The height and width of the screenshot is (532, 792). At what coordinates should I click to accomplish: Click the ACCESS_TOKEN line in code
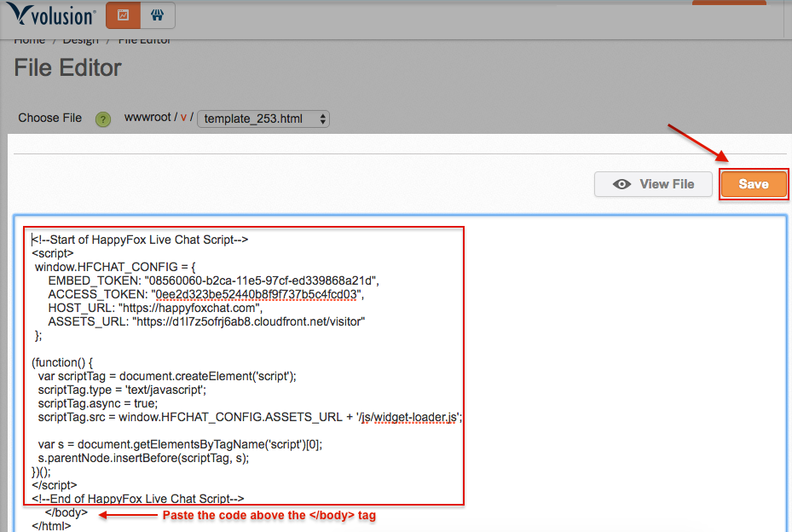[x=206, y=294]
